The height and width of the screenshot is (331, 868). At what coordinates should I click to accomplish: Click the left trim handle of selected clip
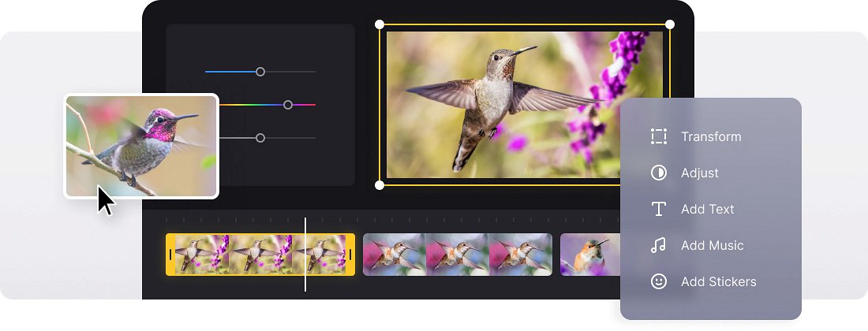(170, 255)
